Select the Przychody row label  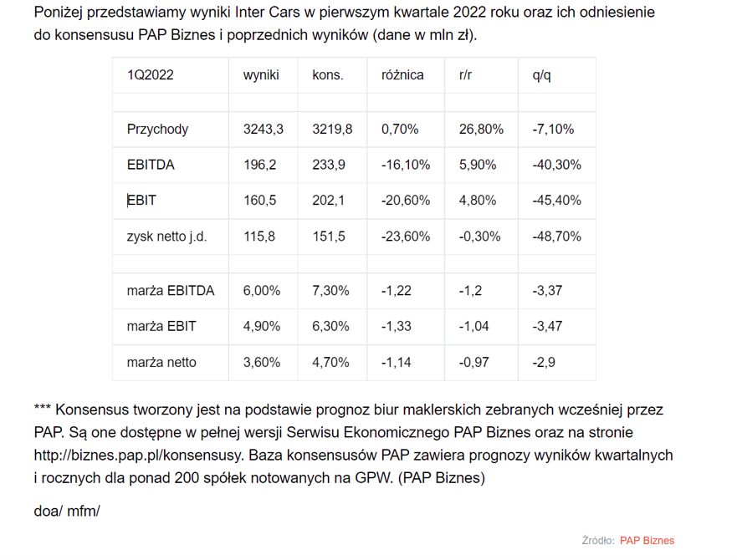click(x=157, y=130)
